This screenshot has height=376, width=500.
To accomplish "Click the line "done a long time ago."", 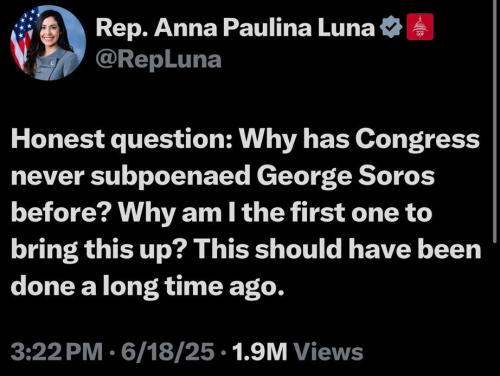I will pos(148,286).
